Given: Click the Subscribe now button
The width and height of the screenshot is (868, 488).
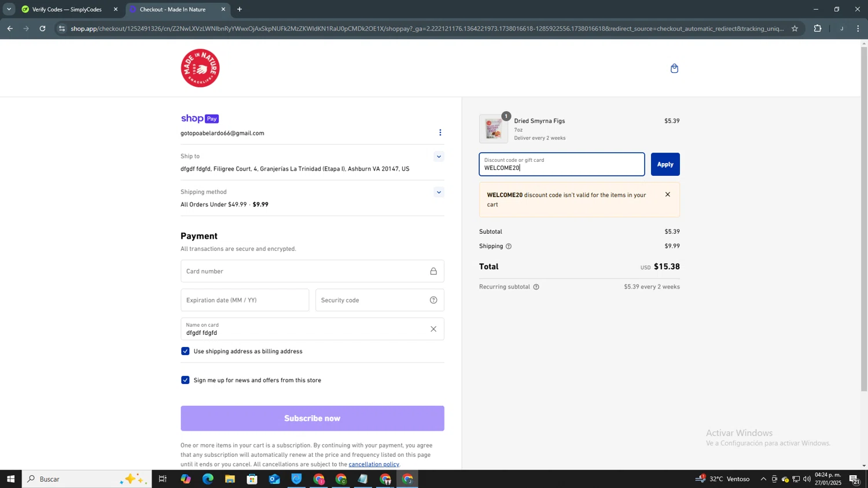Looking at the screenshot, I should tap(312, 419).
